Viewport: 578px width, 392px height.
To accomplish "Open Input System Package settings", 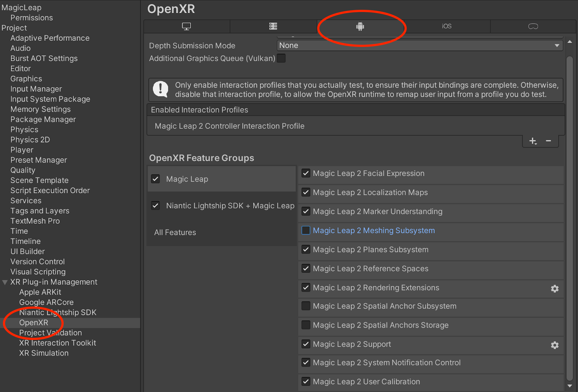I will [x=50, y=99].
